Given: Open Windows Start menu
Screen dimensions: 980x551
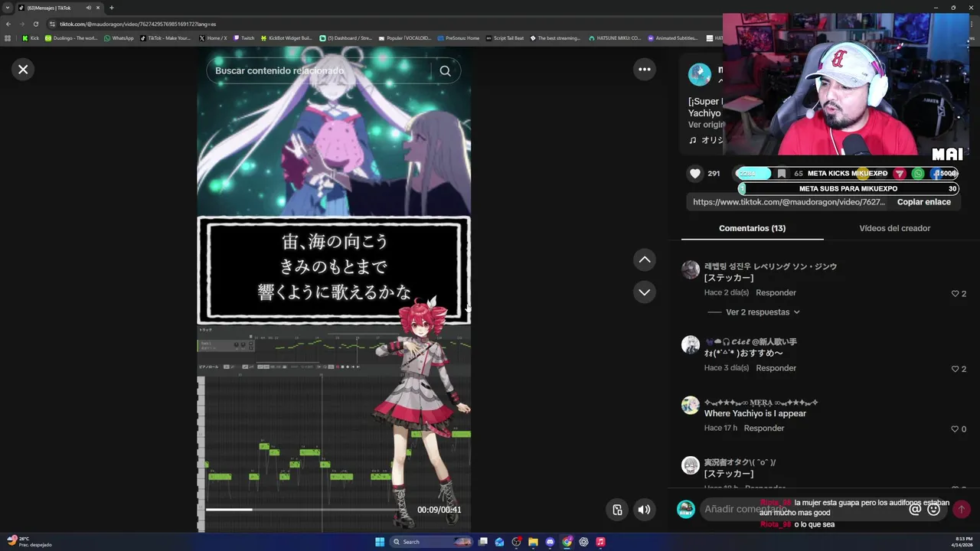Looking at the screenshot, I should tap(380, 542).
